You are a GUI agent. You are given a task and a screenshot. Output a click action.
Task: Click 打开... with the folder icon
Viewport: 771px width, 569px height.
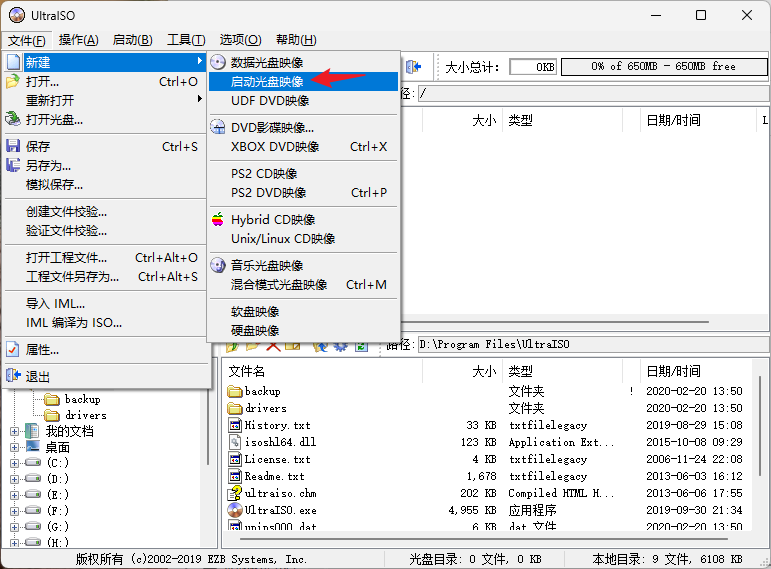(x=105, y=82)
